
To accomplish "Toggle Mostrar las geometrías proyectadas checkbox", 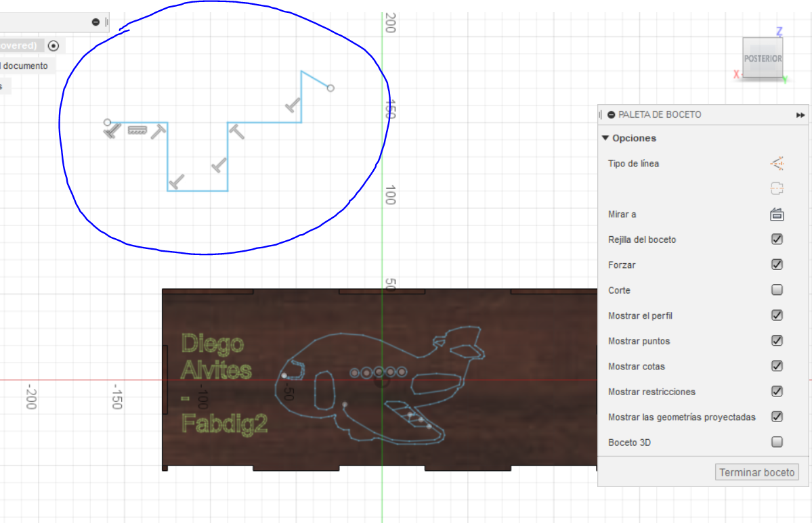I will (777, 416).
